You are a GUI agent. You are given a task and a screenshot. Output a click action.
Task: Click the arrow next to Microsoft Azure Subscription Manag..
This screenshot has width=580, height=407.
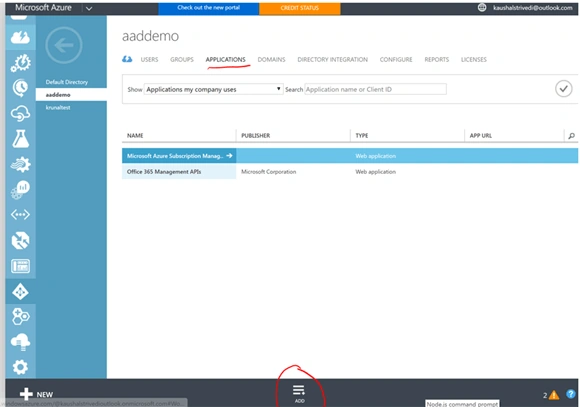click(229, 156)
